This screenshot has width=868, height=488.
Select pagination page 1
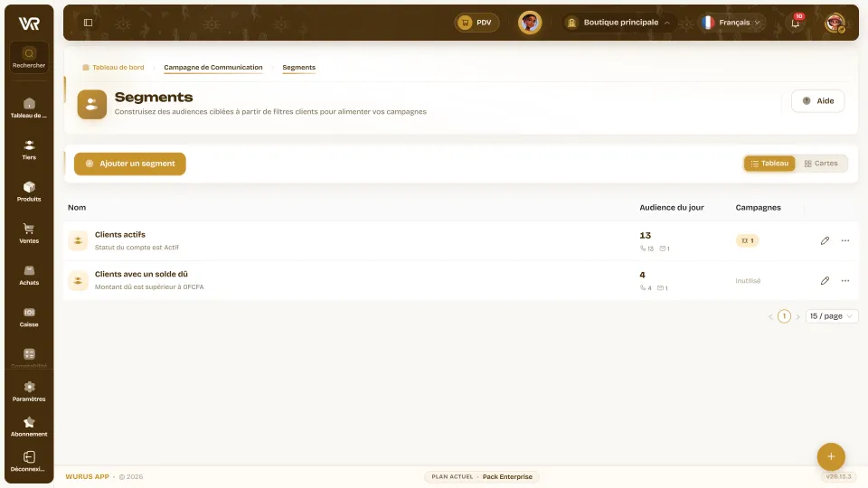click(784, 316)
